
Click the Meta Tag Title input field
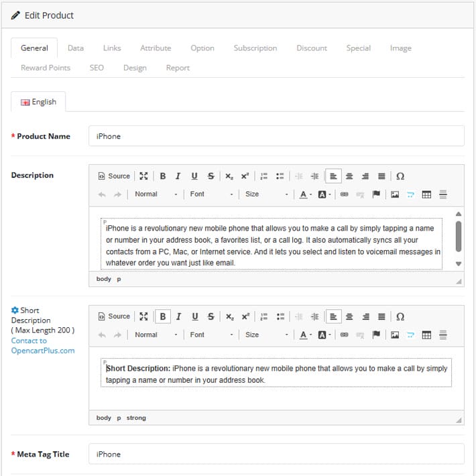point(276,454)
